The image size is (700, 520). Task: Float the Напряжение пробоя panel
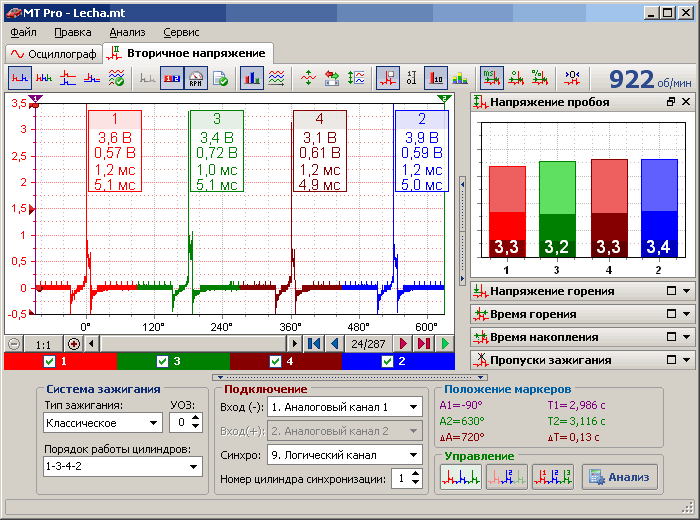[671, 102]
